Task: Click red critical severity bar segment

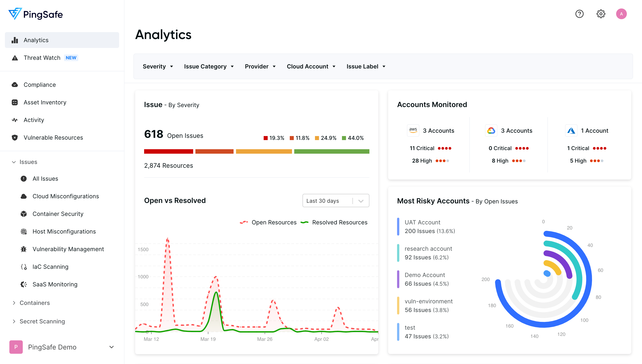Action: pos(168,151)
